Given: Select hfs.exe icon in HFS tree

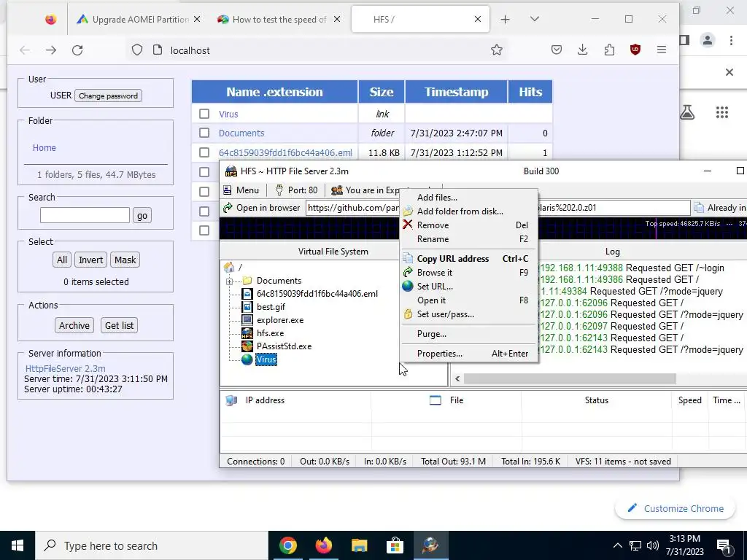Looking at the screenshot, I should [247, 333].
